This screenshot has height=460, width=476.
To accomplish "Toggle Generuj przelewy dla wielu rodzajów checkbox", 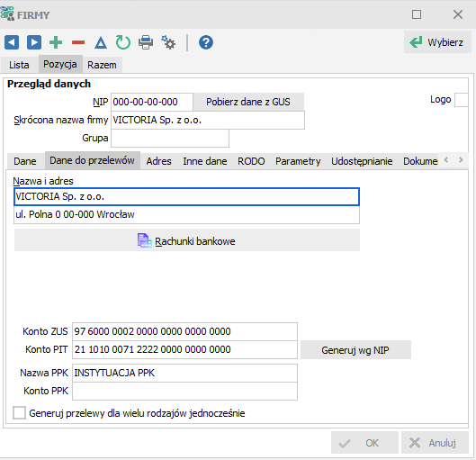I will click(19, 413).
